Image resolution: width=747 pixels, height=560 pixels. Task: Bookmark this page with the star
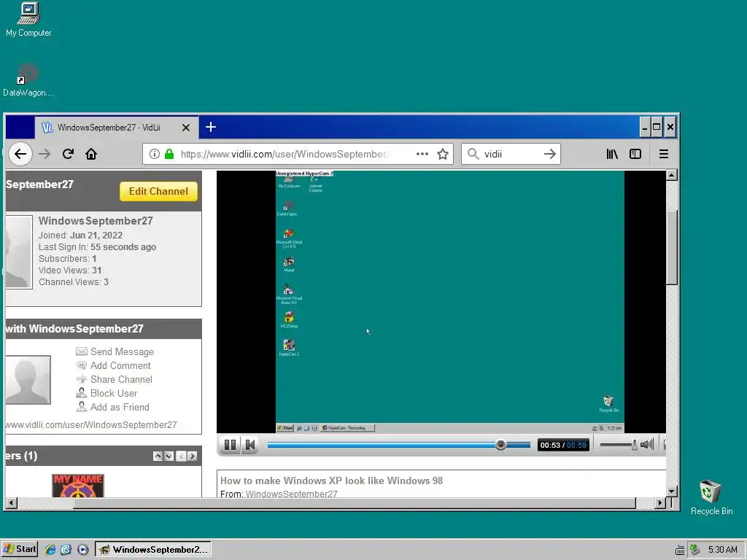(443, 154)
